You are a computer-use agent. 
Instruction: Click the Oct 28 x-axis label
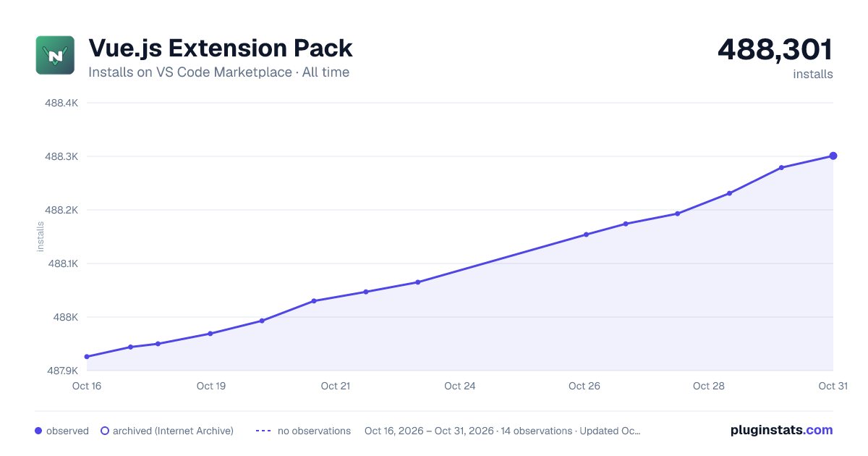(x=709, y=386)
